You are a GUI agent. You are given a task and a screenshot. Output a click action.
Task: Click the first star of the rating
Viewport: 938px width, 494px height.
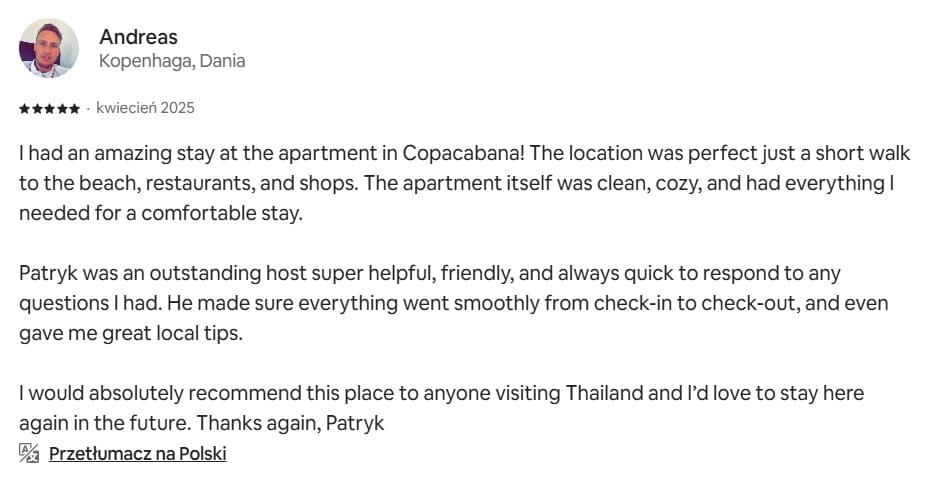[24, 108]
